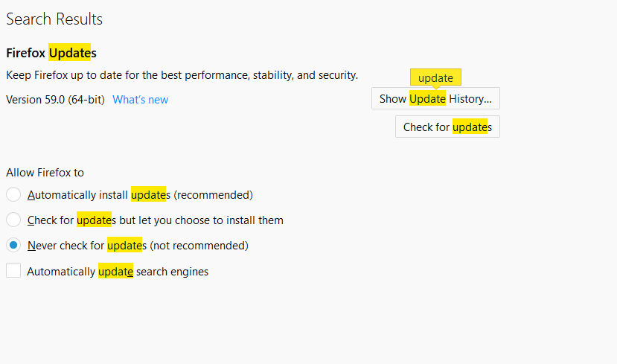Click the Version 59.0 (64-bit) text
Screen dimensions: 617x364
click(55, 100)
